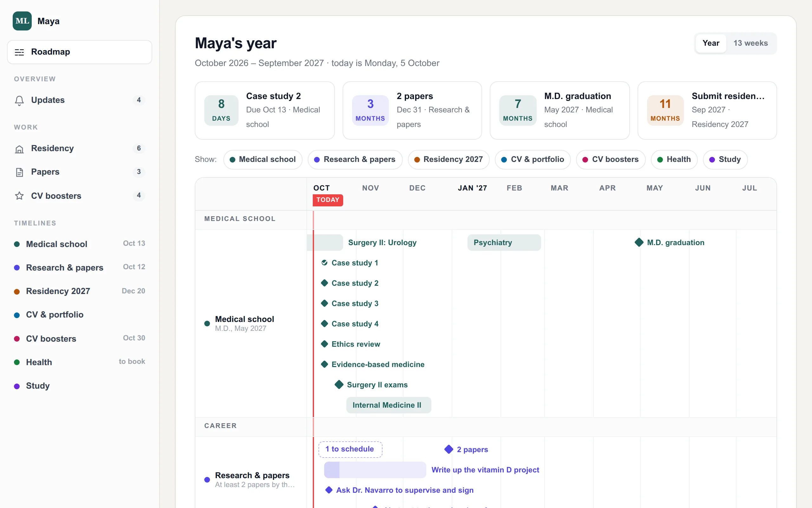Toggle CV & portfolio filter chip
The height and width of the screenshot is (508, 812).
tap(533, 160)
